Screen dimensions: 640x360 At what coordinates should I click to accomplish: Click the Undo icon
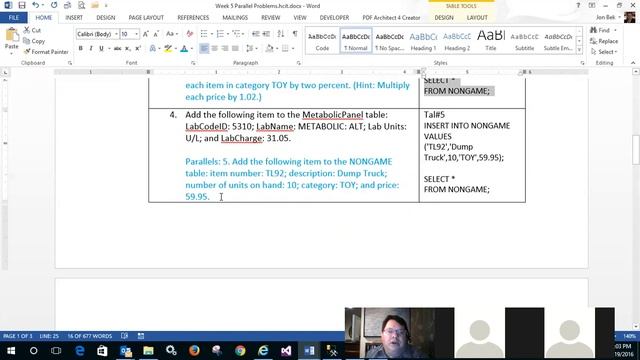36,5
